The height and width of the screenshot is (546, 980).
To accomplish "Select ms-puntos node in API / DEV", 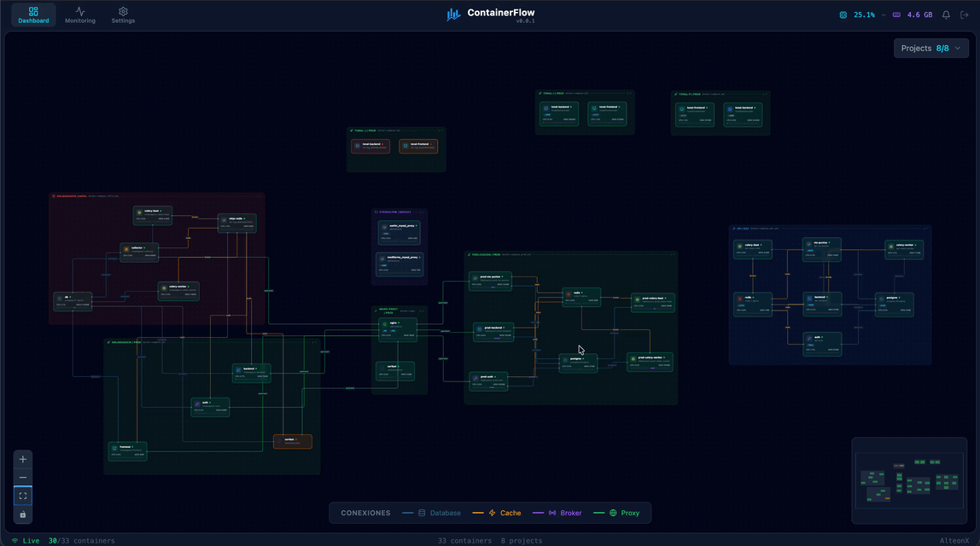I will click(821, 249).
